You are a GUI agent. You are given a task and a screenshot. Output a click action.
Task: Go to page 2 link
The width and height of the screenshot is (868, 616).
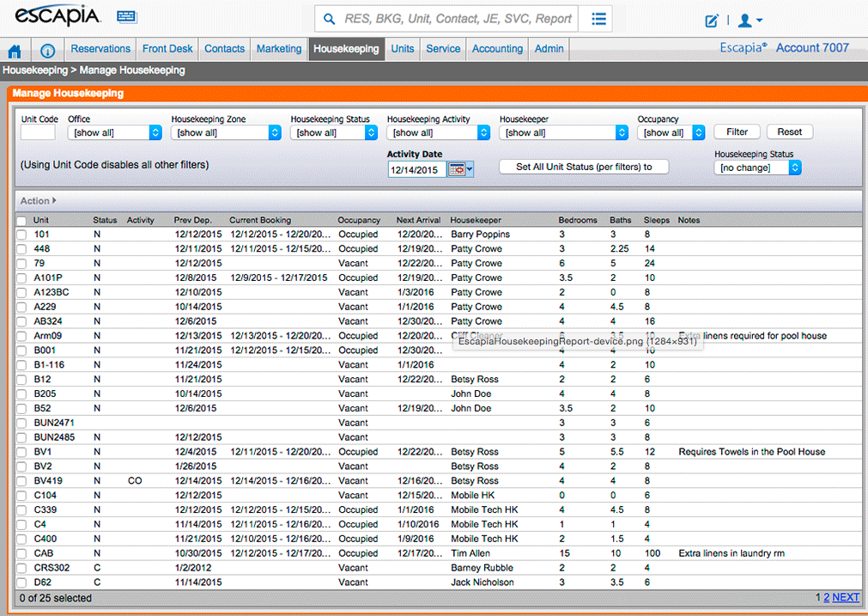[827, 598]
